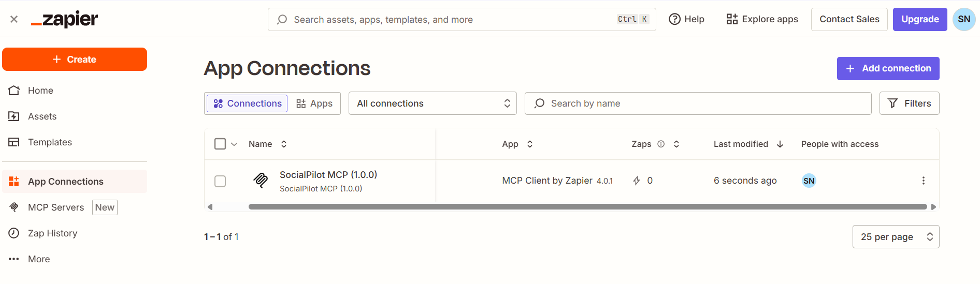Open the All connections dropdown

(433, 103)
